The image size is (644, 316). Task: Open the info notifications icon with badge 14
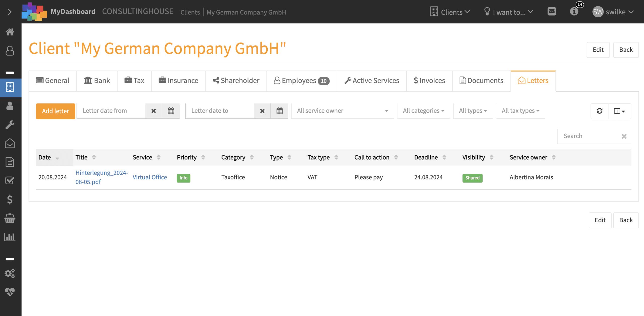pos(574,12)
